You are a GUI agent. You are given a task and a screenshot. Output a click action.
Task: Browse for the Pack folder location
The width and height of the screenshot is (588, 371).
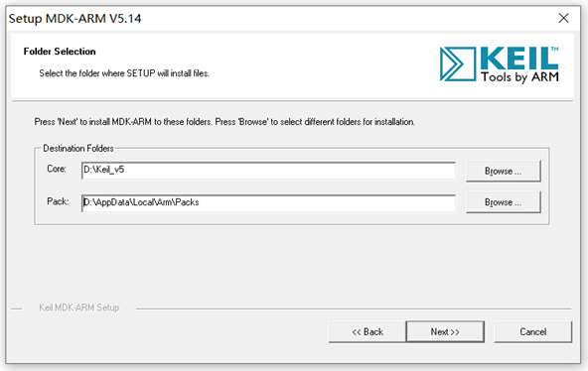coord(504,202)
